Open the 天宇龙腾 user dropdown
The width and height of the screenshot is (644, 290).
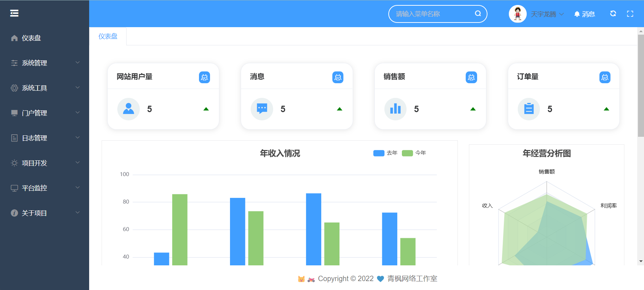(547, 14)
